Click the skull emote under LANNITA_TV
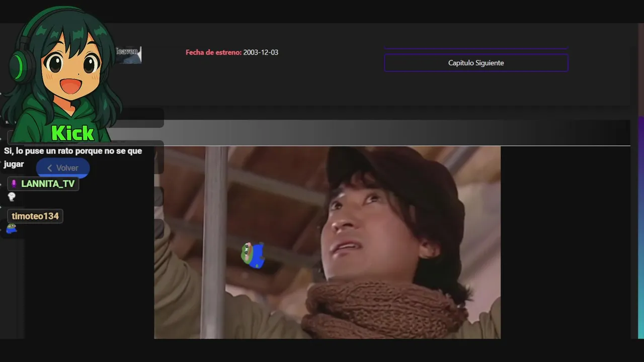 coord(12,197)
